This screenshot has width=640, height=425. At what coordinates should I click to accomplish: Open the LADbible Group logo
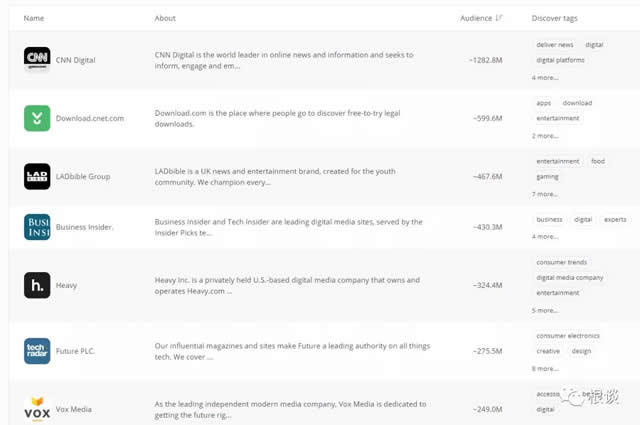point(37,176)
